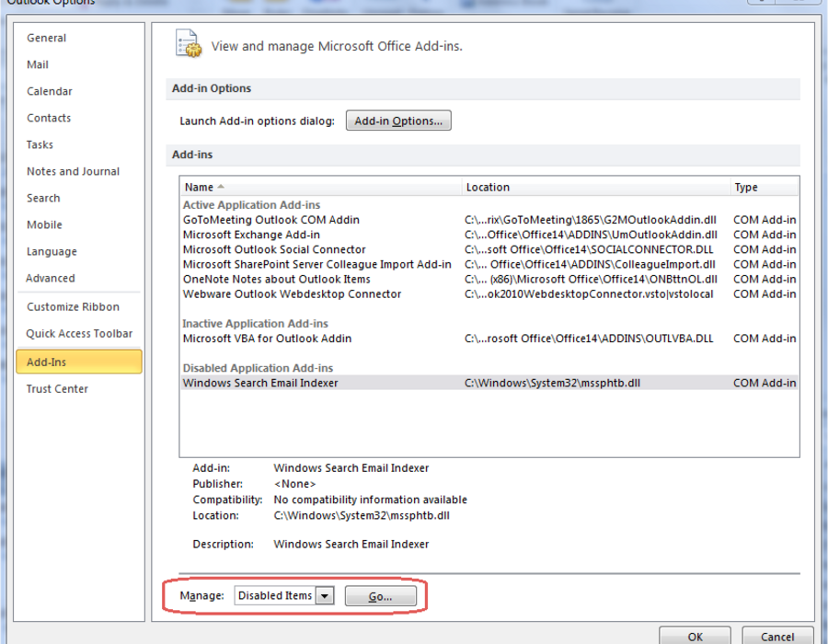This screenshot has height=644, width=828.
Task: Click the Active Application Add-ins group heading
Action: click(x=251, y=205)
